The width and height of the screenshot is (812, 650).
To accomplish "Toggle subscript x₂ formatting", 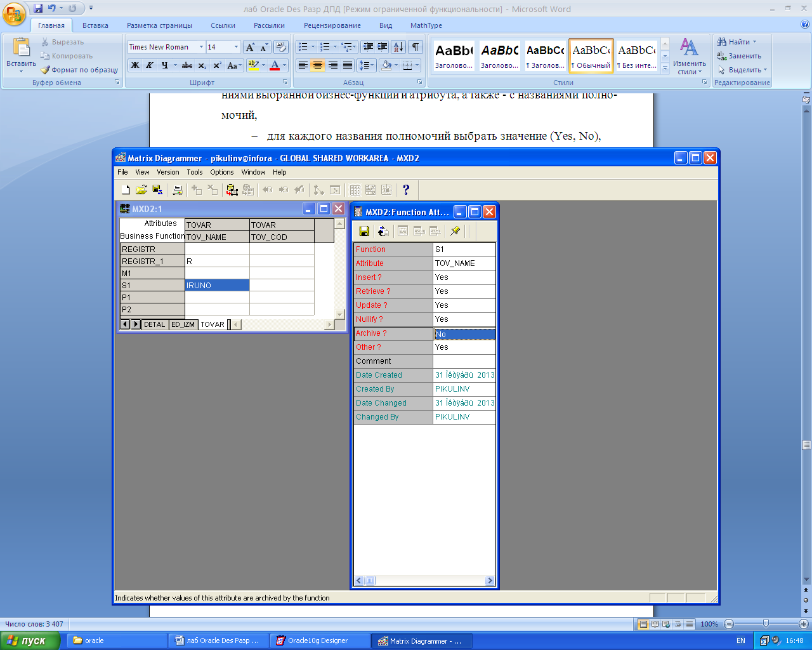I will [202, 65].
